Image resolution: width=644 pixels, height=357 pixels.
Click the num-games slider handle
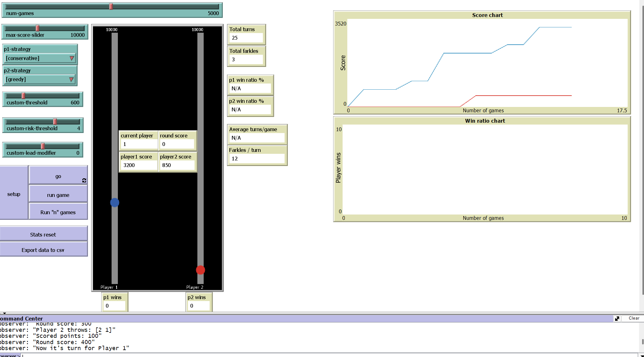click(x=111, y=7)
